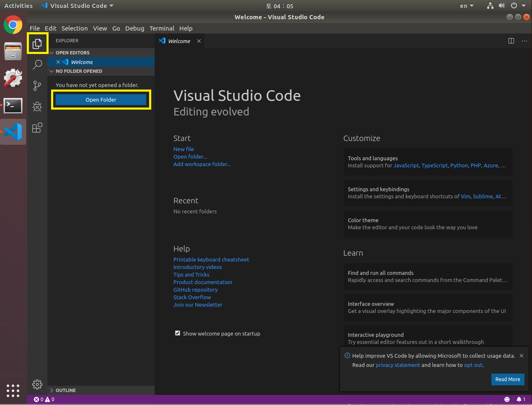532x405 pixels.
Task: Uncheck Show welcome page on startup
Action: click(x=178, y=333)
